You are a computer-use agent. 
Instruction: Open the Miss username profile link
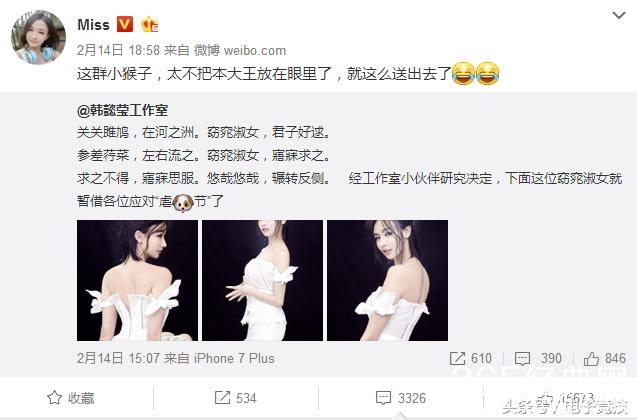pos(93,25)
